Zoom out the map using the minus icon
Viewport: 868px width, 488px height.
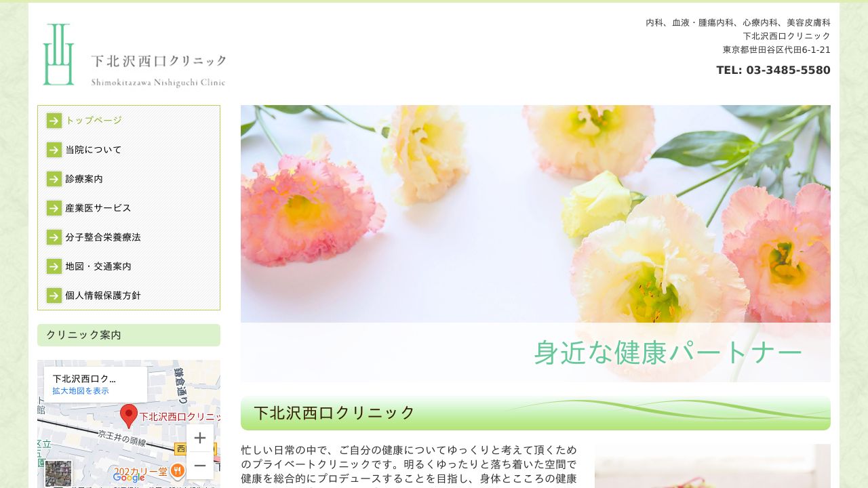(200, 466)
